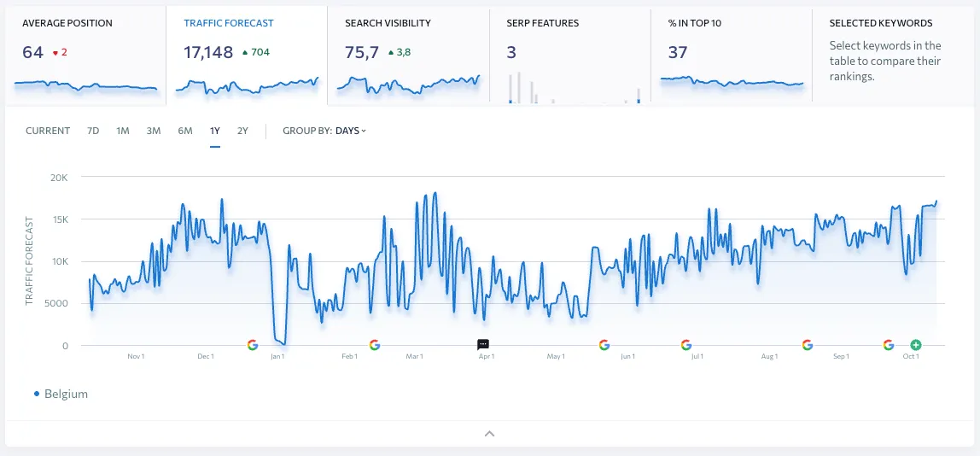The height and width of the screenshot is (456, 980).
Task: Click the Search Visibility sparkline chart
Action: [x=409, y=85]
